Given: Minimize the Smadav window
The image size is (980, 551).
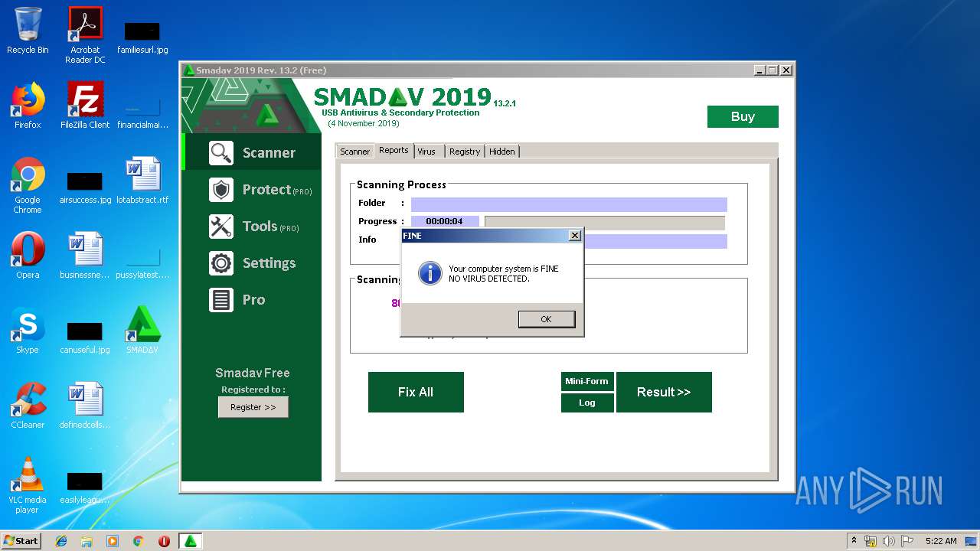Looking at the screenshot, I should [x=759, y=70].
